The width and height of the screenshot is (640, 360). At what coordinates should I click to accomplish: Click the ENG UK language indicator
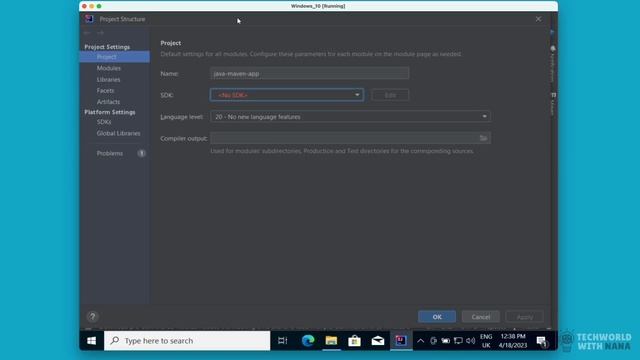pos(486,341)
